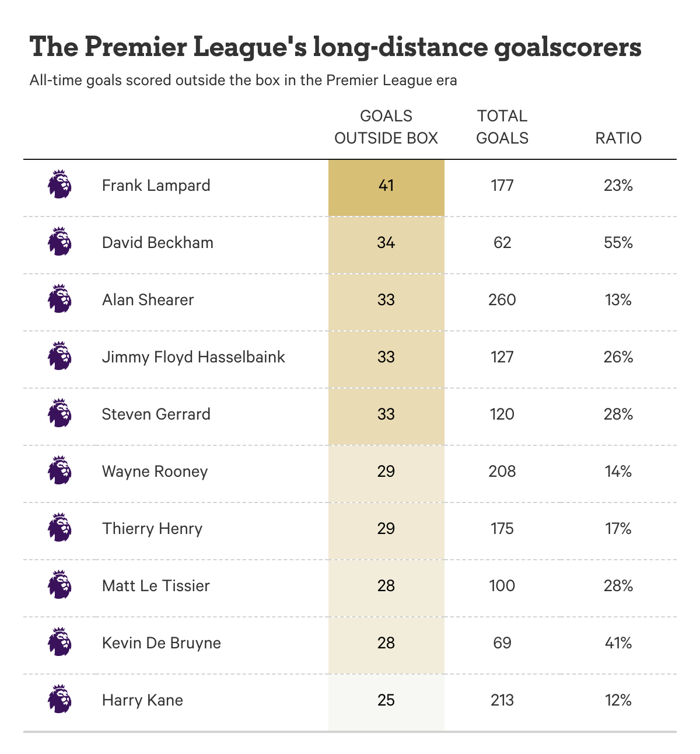Click Harry Kane's pale 25 goals cell
This screenshot has height=754, width=700.
pos(386,700)
